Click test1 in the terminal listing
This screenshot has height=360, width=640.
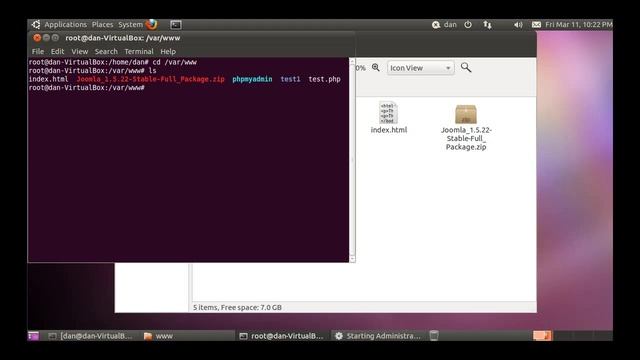[290, 79]
